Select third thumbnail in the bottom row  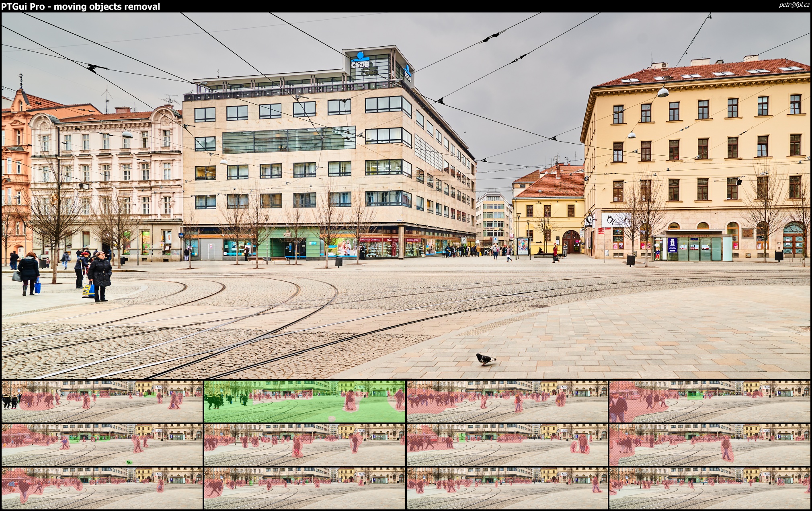[507, 488]
